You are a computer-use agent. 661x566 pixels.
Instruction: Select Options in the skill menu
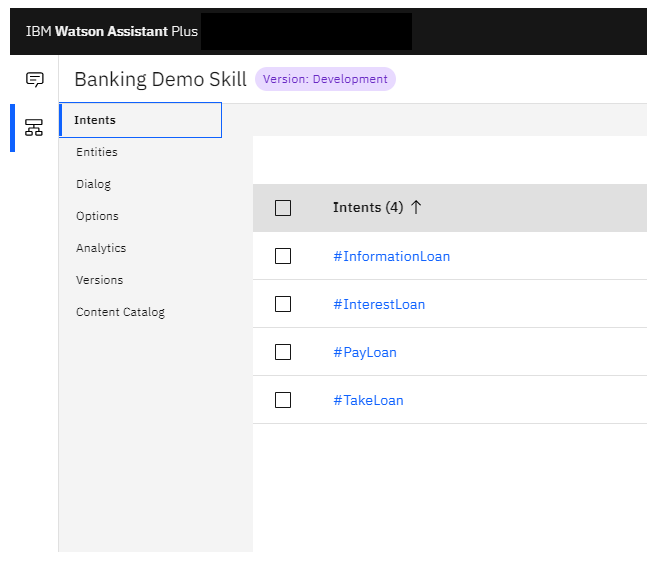tap(97, 216)
